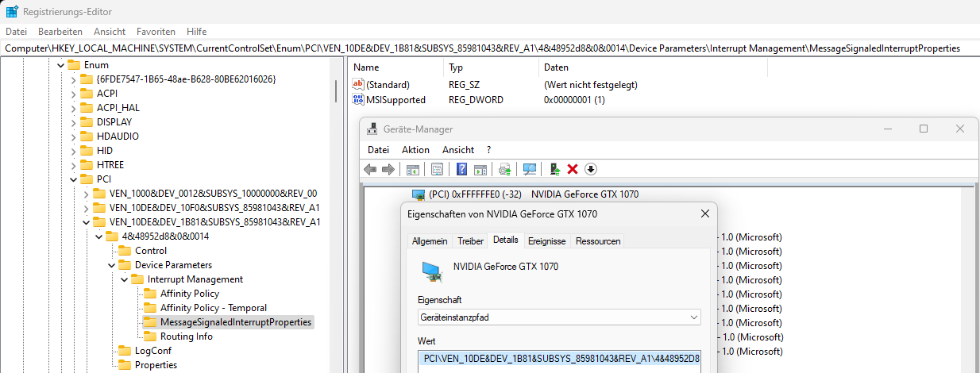Open Favoriten menu
This screenshot has width=980, height=373.
[x=156, y=32]
